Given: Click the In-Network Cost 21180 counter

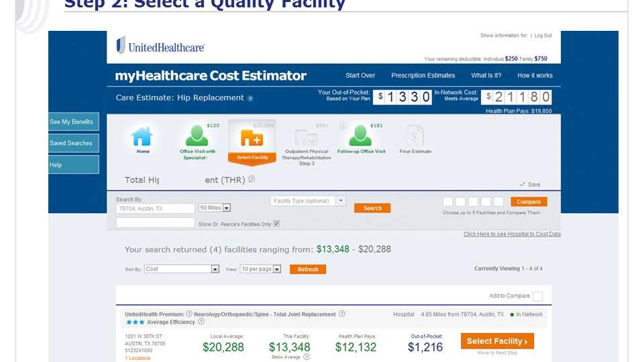Looking at the screenshot, I should coord(516,97).
